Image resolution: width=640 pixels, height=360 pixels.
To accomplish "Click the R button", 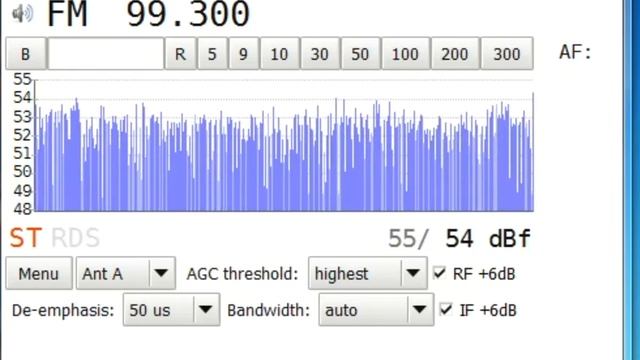I will click(x=180, y=53).
